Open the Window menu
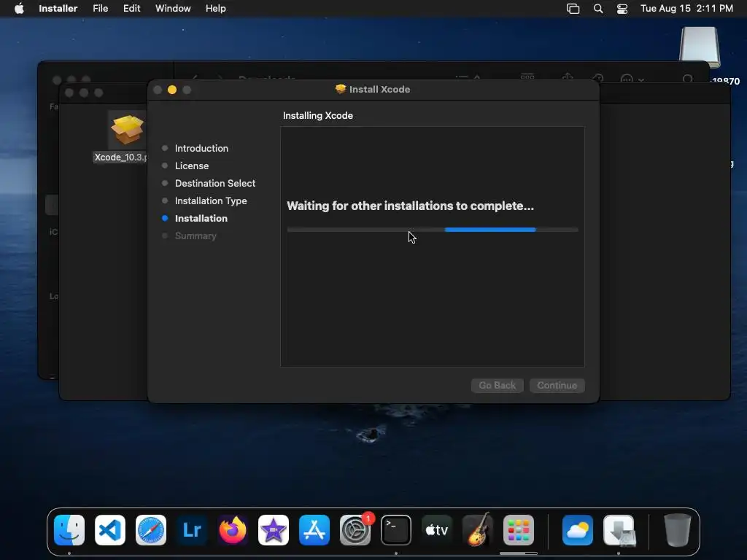 point(173,9)
